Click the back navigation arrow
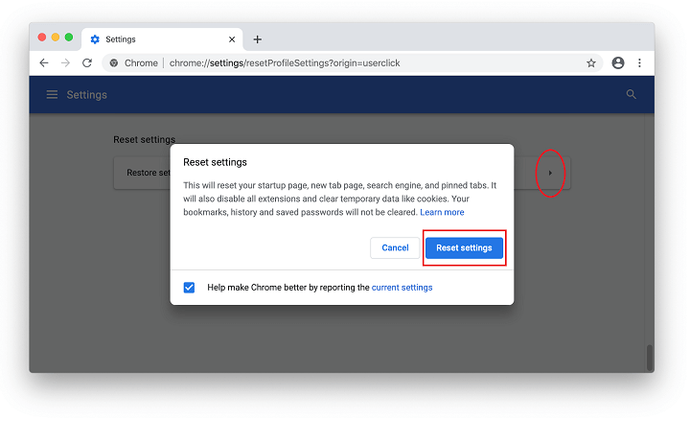 [x=43, y=63]
